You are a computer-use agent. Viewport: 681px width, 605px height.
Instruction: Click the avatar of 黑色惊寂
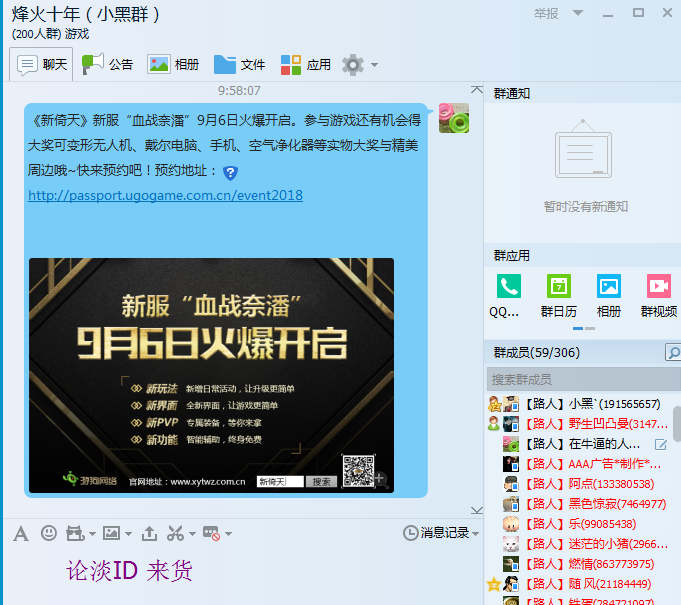pos(511,504)
